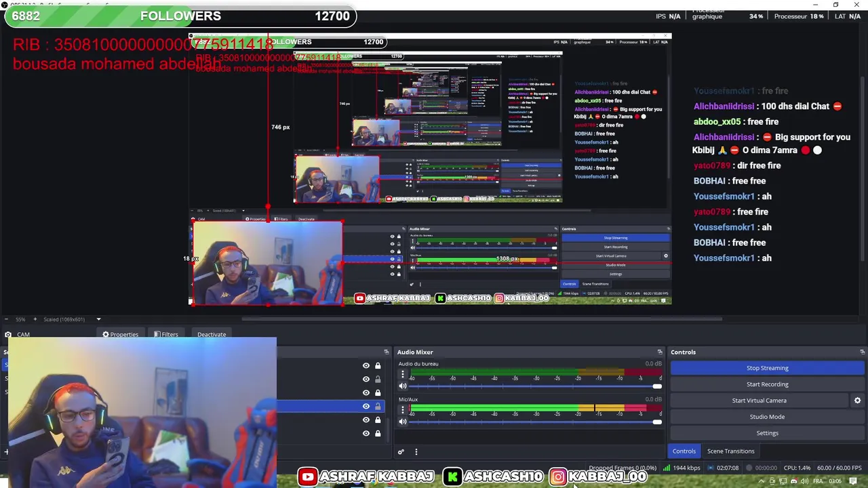
Task: Pop out the Audio Mixer dock icon
Action: tap(660, 352)
